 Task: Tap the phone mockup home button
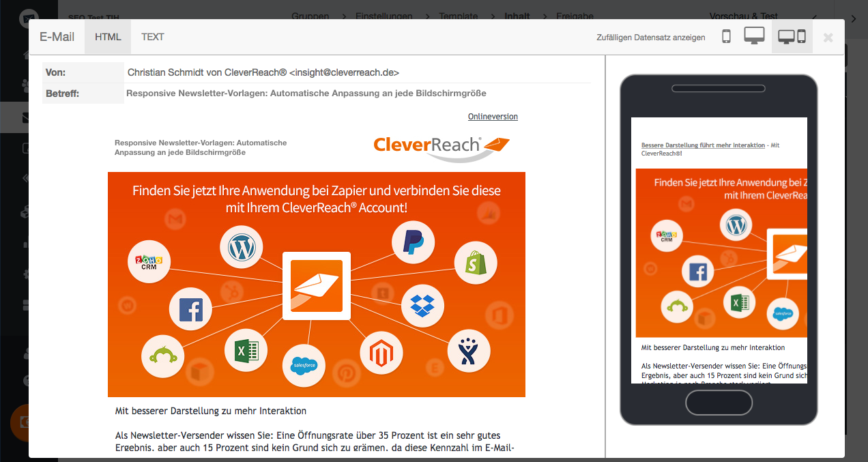(719, 403)
